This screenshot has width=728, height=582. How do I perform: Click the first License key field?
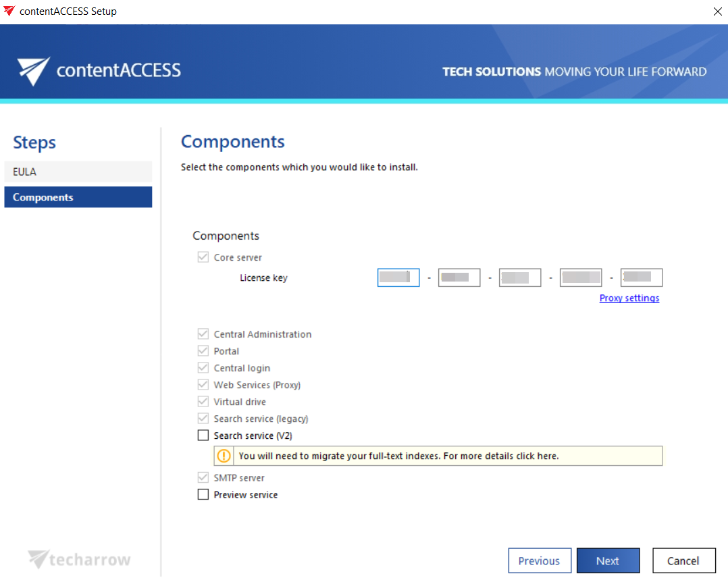point(398,277)
